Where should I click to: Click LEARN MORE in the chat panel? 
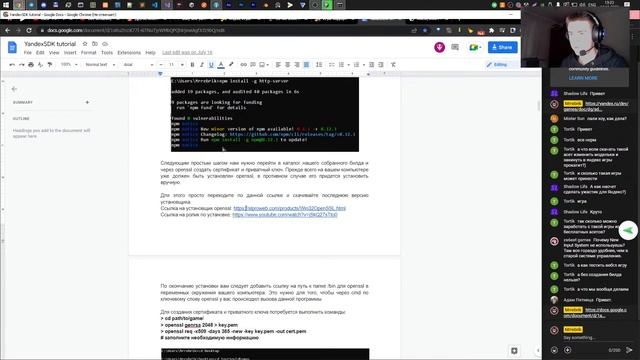pyautogui.click(x=583, y=78)
